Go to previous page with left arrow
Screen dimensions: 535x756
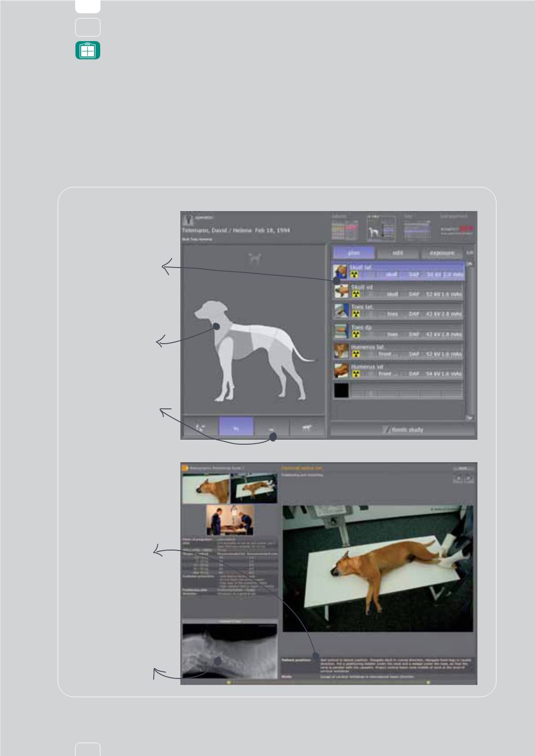click(458, 479)
